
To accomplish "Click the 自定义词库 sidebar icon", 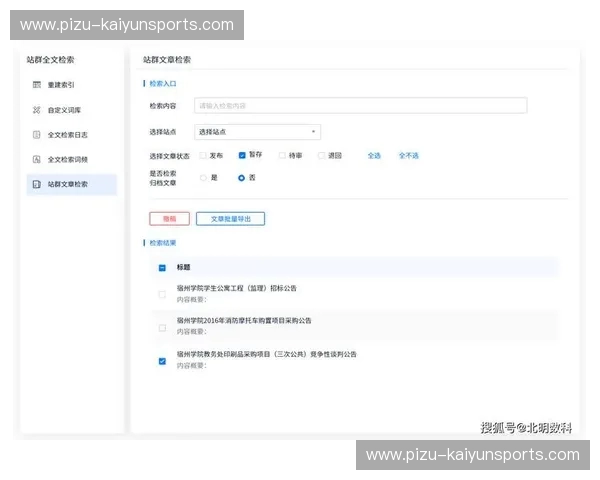I will tap(37, 110).
